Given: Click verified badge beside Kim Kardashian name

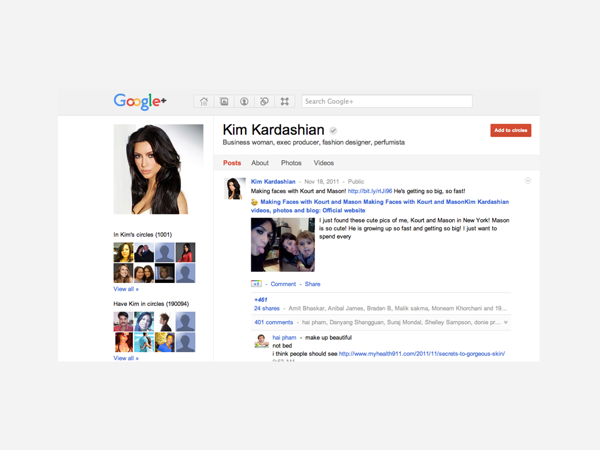Looking at the screenshot, I should [333, 130].
